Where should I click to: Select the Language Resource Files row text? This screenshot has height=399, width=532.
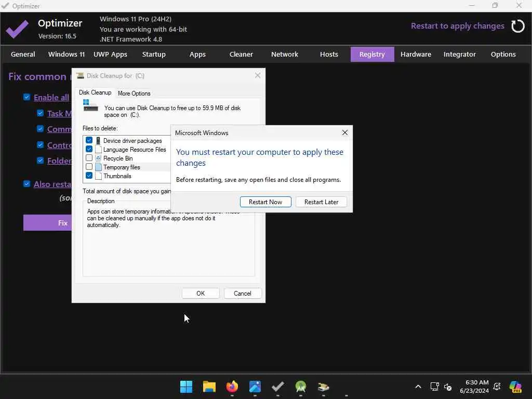[135, 149]
